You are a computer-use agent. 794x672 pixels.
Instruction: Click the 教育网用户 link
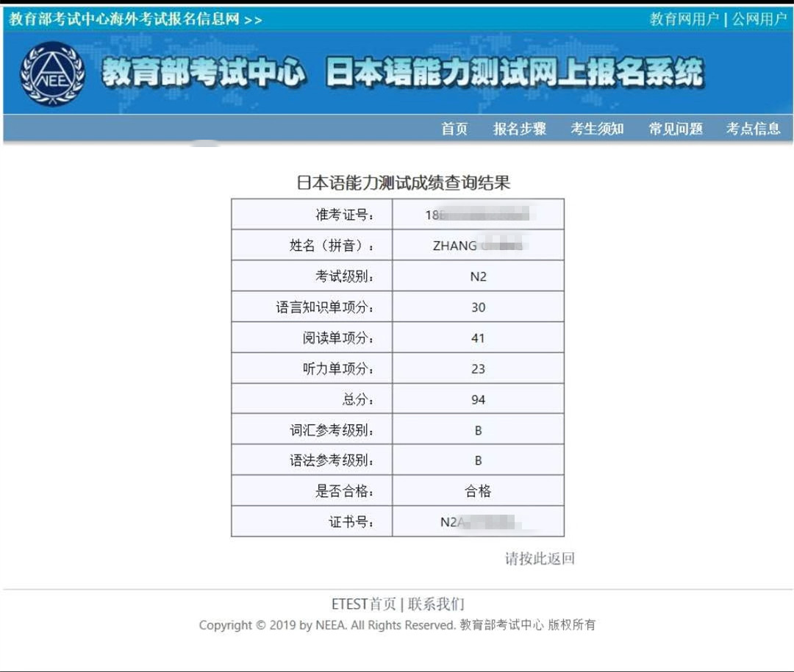684,19
